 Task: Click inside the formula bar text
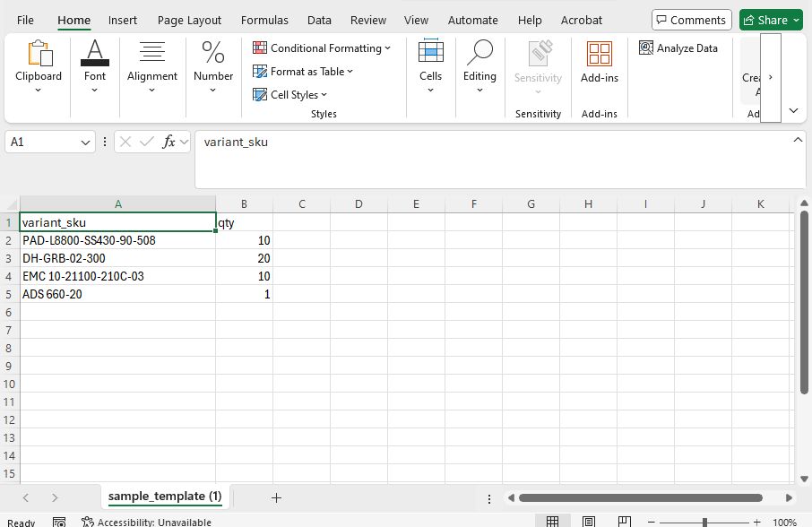236,142
